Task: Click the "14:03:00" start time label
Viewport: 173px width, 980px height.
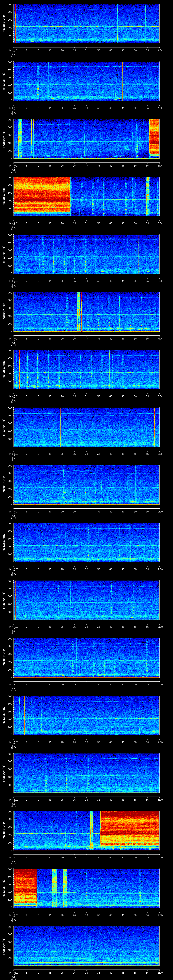Action: tap(14, 166)
